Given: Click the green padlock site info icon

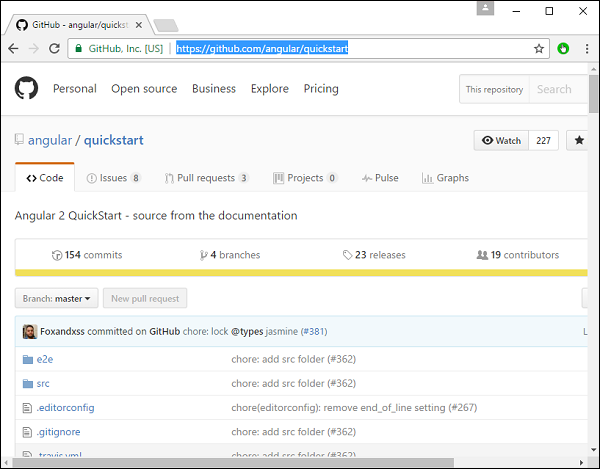Looking at the screenshot, I should [78, 49].
